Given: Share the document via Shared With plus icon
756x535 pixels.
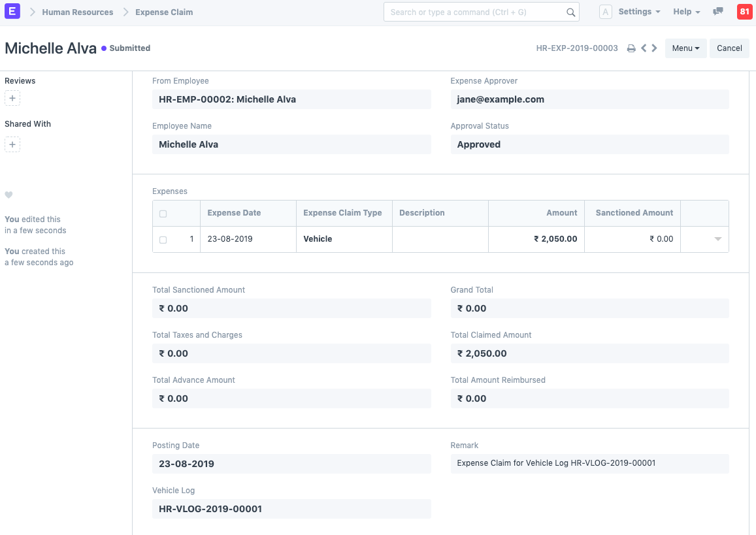Looking at the screenshot, I should (x=12, y=144).
